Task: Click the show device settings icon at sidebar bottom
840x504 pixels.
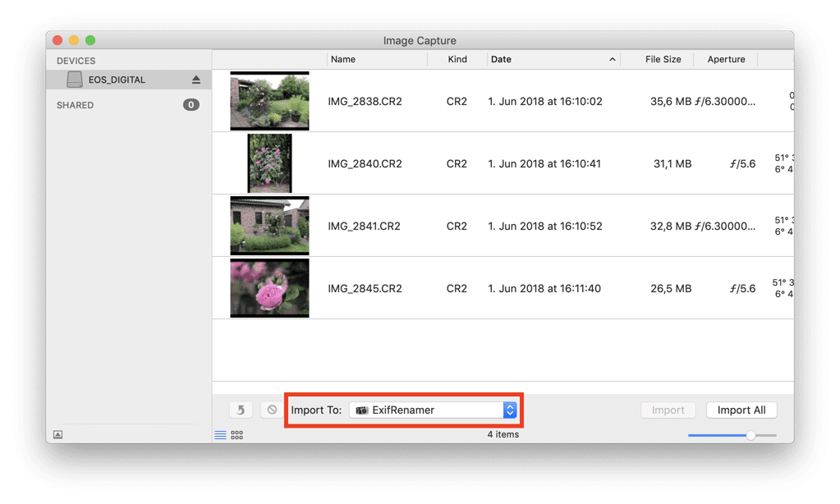Action: tap(57, 435)
